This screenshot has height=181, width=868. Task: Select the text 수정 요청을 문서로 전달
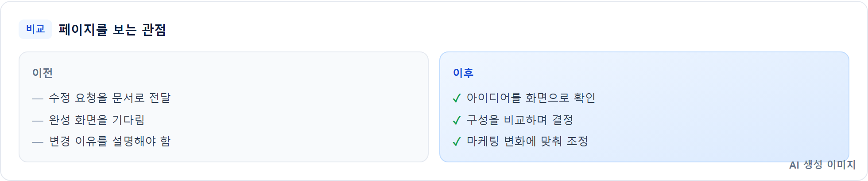[110, 98]
